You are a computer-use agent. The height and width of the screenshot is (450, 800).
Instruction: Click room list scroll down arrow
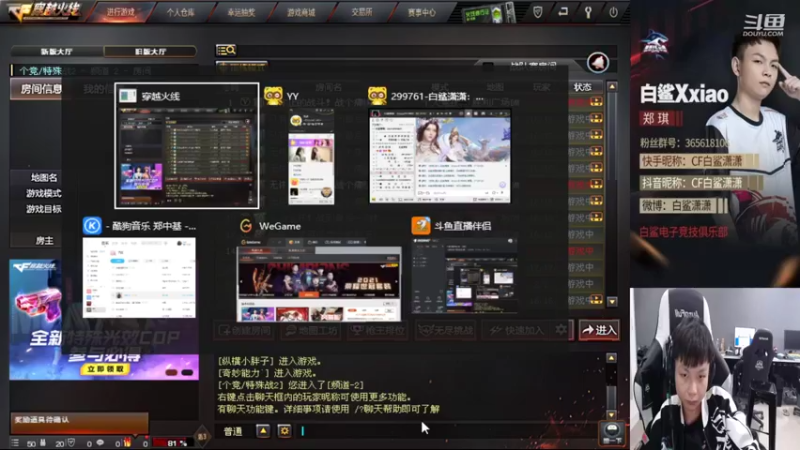coord(612,301)
